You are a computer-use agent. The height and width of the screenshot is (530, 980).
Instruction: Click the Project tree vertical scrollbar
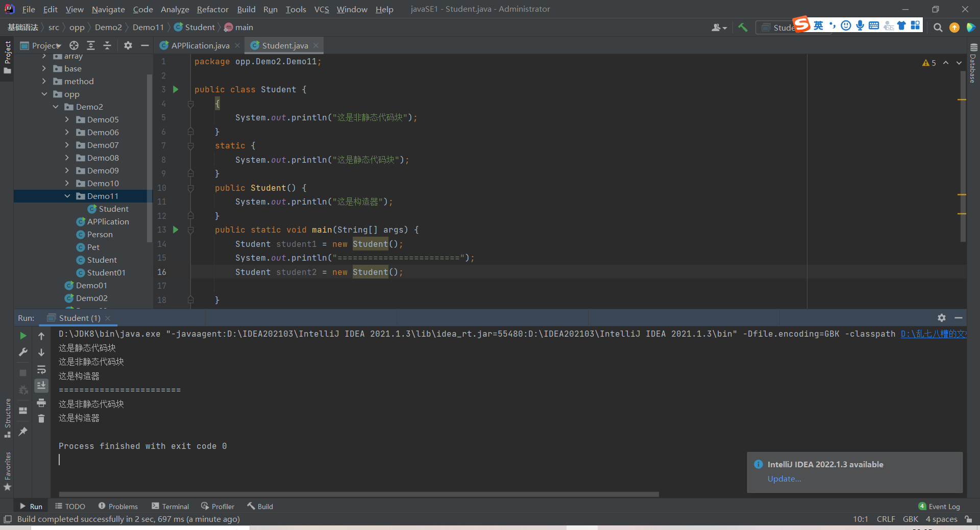[x=149, y=158]
